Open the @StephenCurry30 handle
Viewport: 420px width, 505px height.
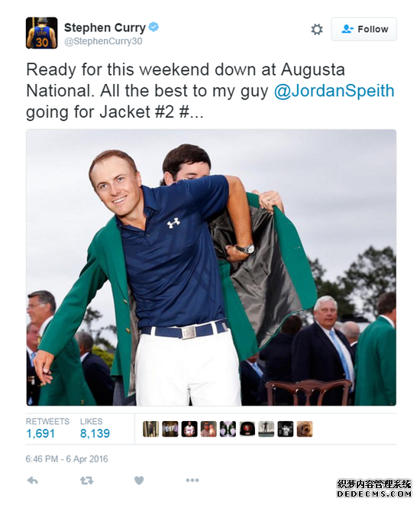point(103,41)
